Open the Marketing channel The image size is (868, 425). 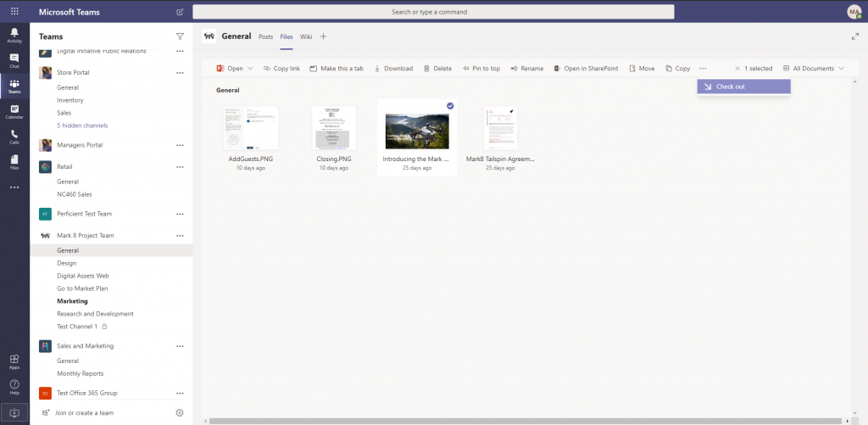[73, 301]
